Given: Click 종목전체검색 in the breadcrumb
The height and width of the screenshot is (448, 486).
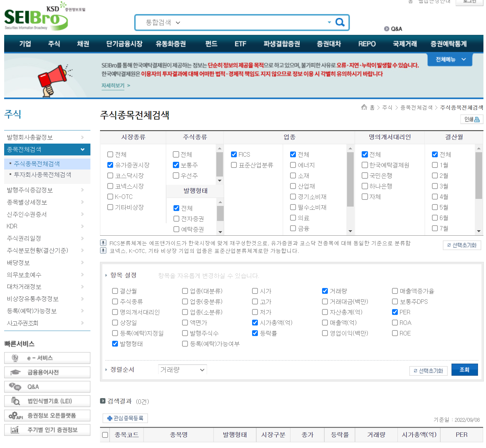Looking at the screenshot, I should (x=416, y=107).
